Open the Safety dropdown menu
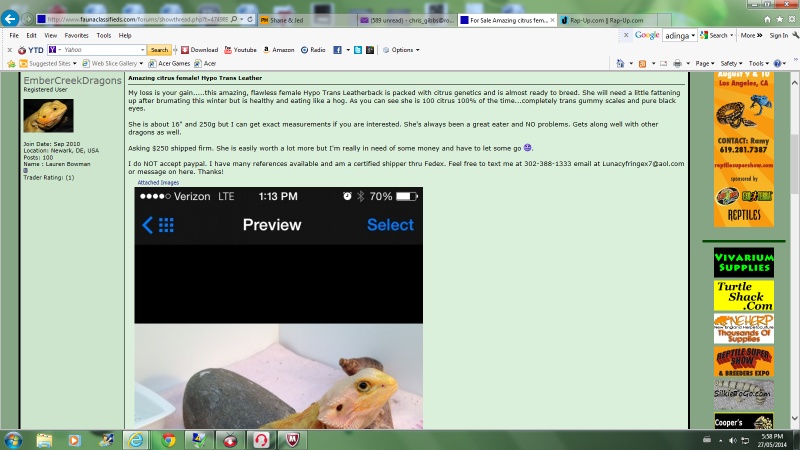This screenshot has height=450, width=800. point(731,64)
